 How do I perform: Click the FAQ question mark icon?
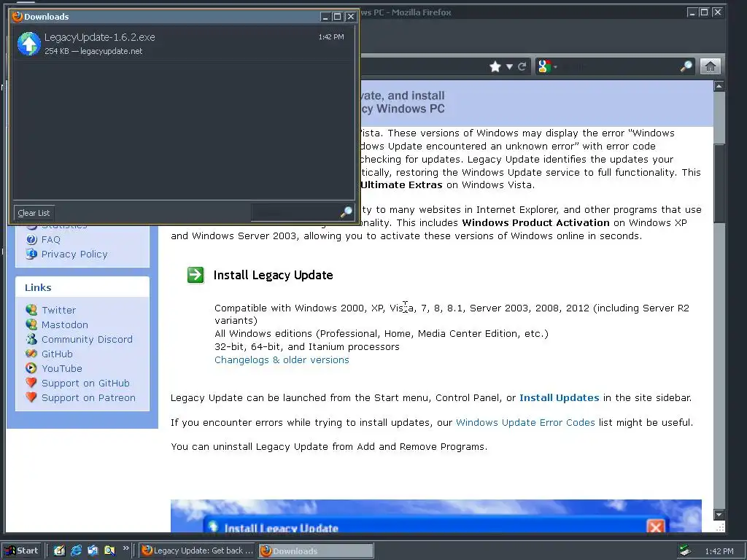(x=31, y=239)
